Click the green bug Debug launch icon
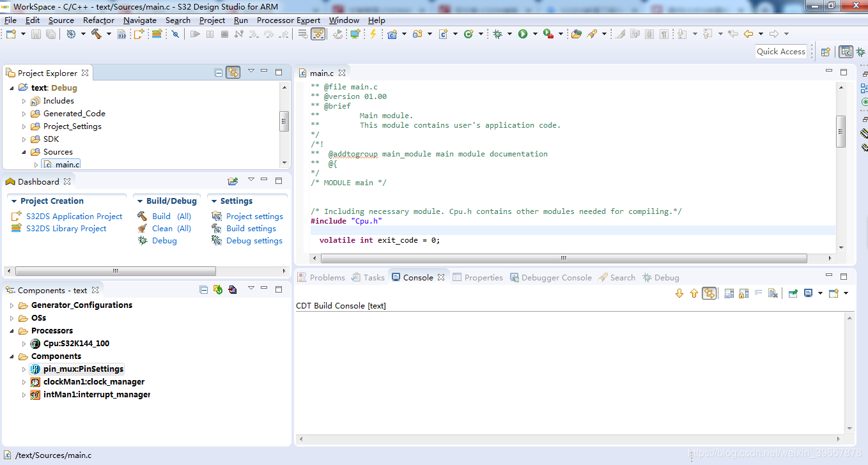The image size is (868, 465). pyautogui.click(x=497, y=34)
